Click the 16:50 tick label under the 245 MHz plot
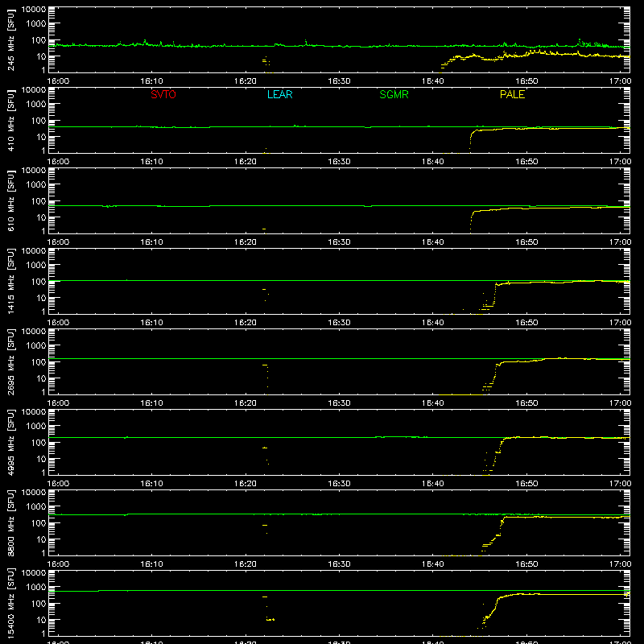 click(526, 81)
